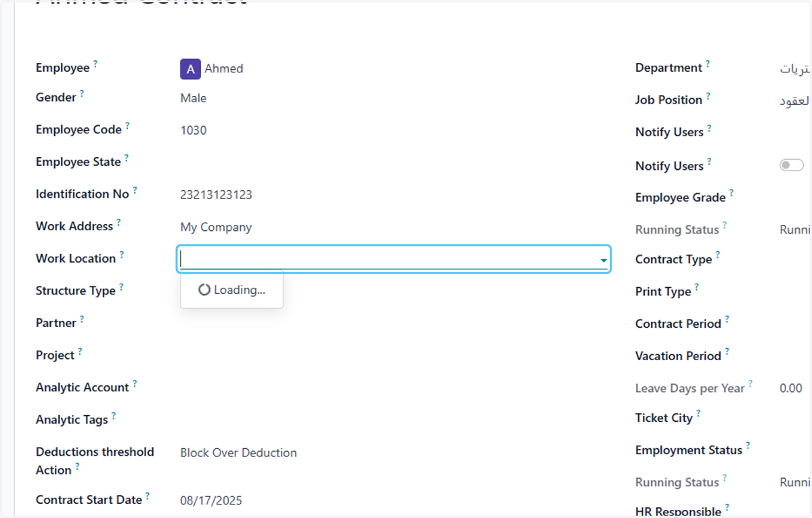Click the help icon beside Gender
This screenshot has height=518, width=812.
coord(82,93)
